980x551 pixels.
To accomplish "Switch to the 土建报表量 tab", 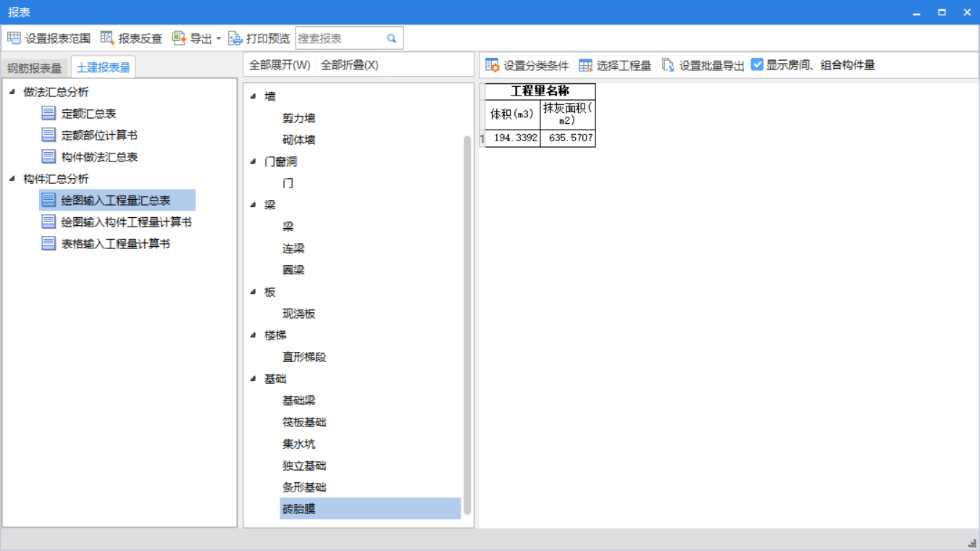I will [x=104, y=67].
